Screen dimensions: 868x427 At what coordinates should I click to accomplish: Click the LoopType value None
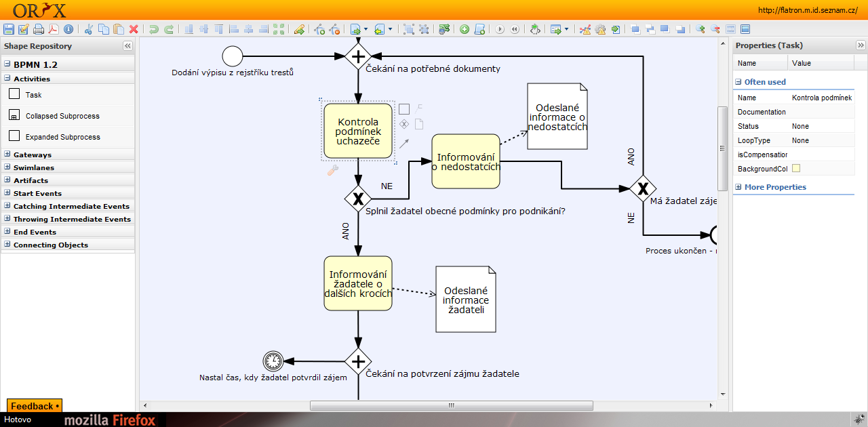click(800, 140)
